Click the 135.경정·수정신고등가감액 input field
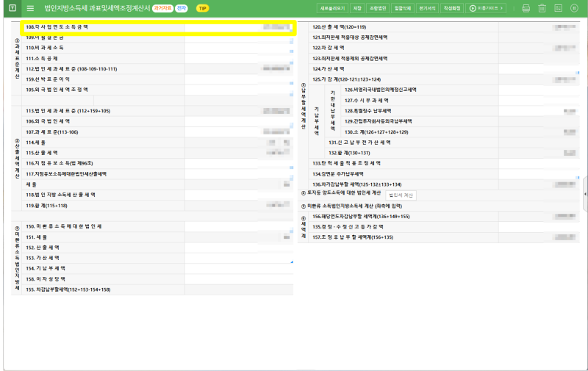The height and width of the screenshot is (371, 588). point(539,227)
